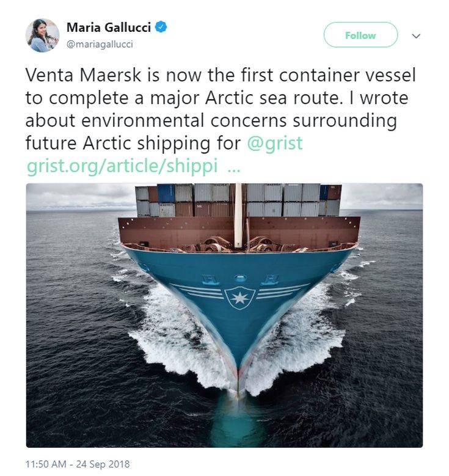Click the tweet text about Venta Maersk
Screen dimensions: 449x476
[221, 109]
